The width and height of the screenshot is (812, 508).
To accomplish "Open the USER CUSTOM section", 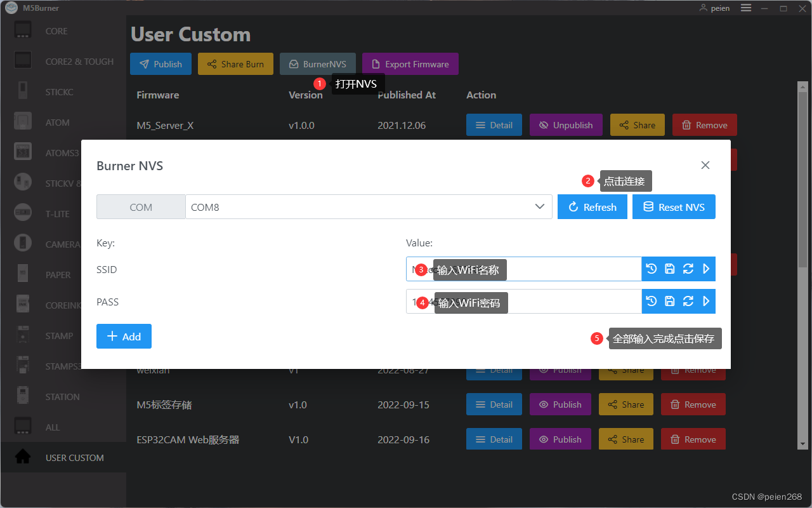I will 63,458.
